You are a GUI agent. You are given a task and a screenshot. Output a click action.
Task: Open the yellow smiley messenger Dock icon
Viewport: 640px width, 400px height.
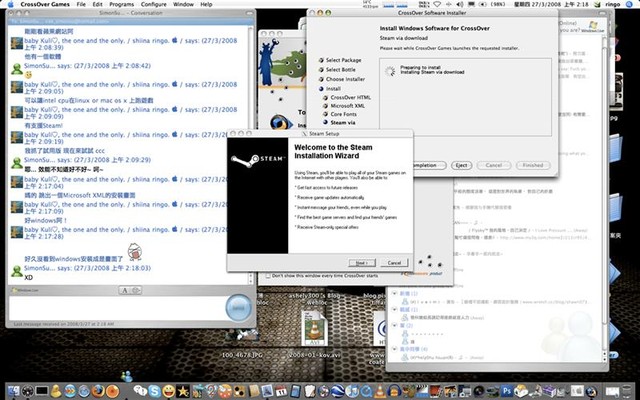point(169,391)
